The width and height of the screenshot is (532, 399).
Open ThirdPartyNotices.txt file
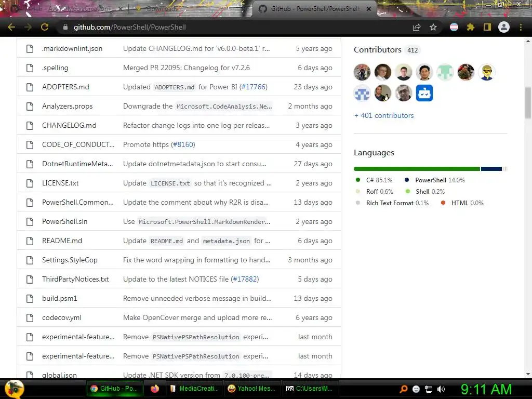[x=75, y=279]
